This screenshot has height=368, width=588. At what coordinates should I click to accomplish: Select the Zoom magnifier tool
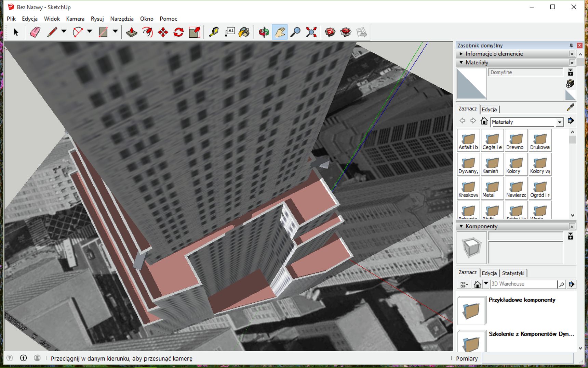(295, 32)
